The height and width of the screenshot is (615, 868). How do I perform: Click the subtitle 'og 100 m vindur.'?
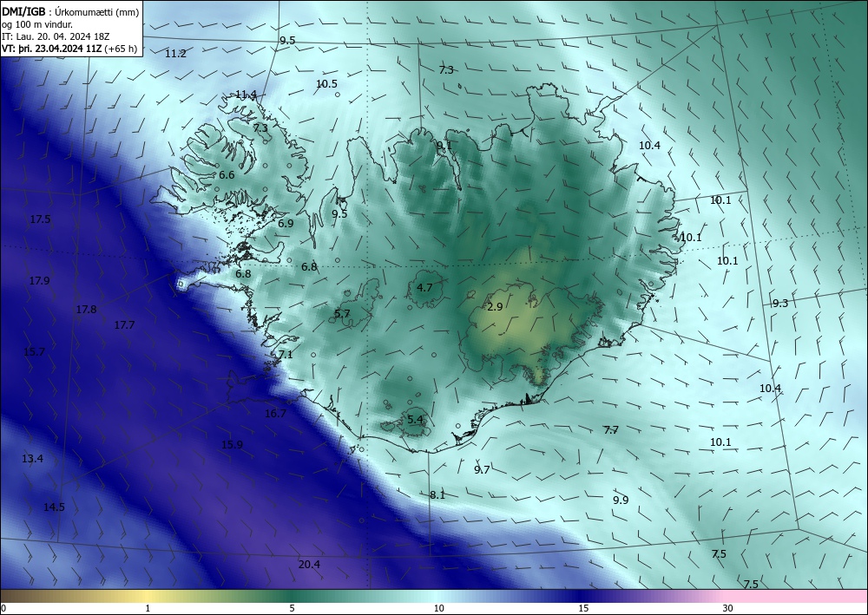37,23
